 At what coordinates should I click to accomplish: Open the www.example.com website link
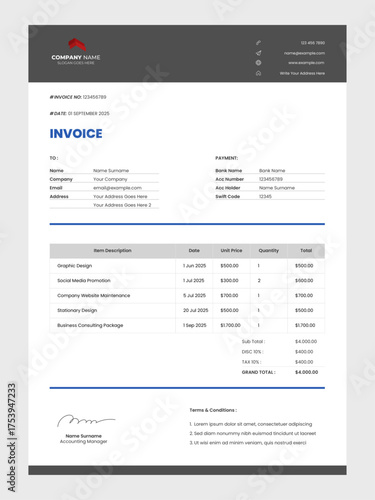(306, 63)
